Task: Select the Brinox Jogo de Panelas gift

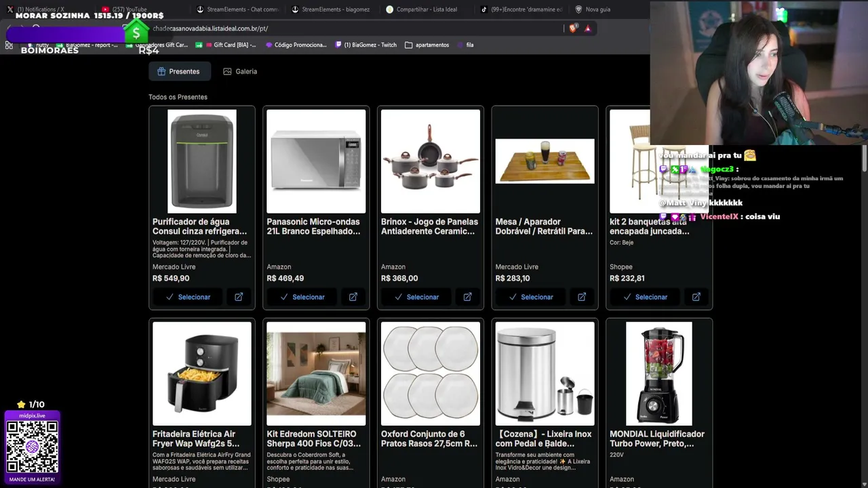Action: (416, 297)
